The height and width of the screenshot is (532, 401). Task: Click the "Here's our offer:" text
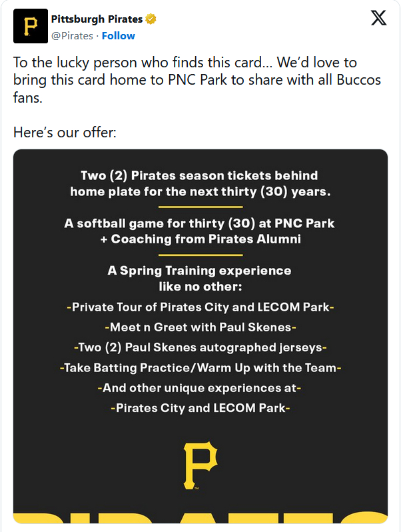pos(65,133)
